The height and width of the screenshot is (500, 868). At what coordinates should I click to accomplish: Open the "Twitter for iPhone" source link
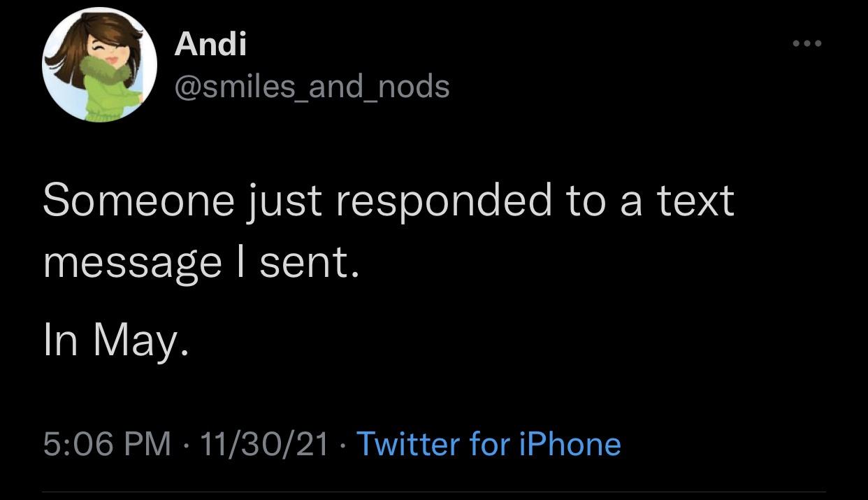489,444
